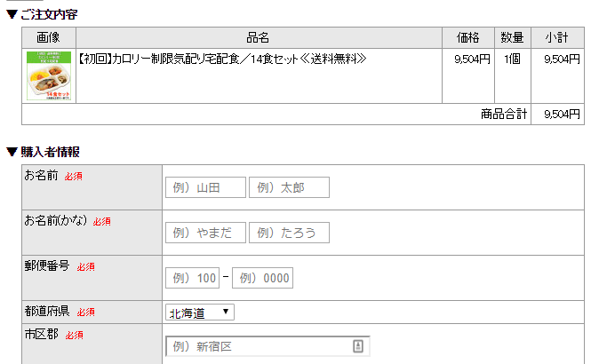The width and height of the screenshot is (599, 364).
Task: Focus the first name field 例）太郎
Action: [289, 187]
